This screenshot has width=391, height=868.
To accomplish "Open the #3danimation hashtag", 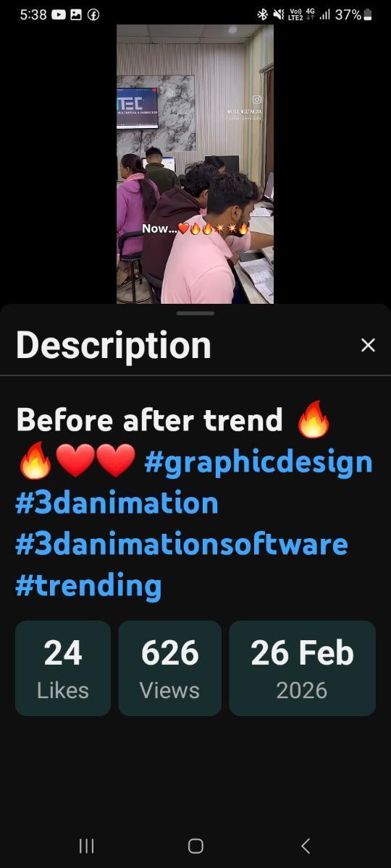I will click(x=117, y=503).
